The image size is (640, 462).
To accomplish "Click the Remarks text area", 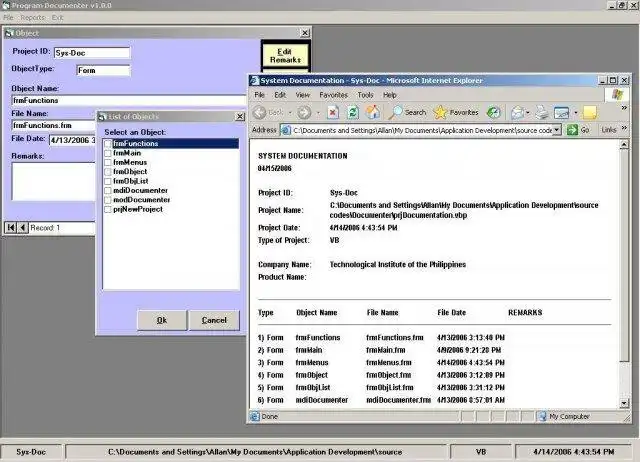I will coord(53,181).
